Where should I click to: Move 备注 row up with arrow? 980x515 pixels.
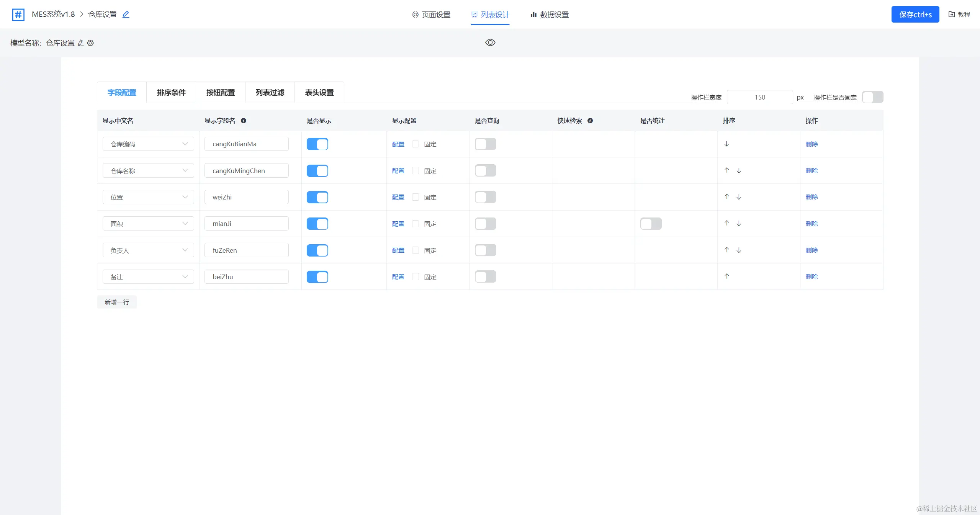tap(726, 276)
